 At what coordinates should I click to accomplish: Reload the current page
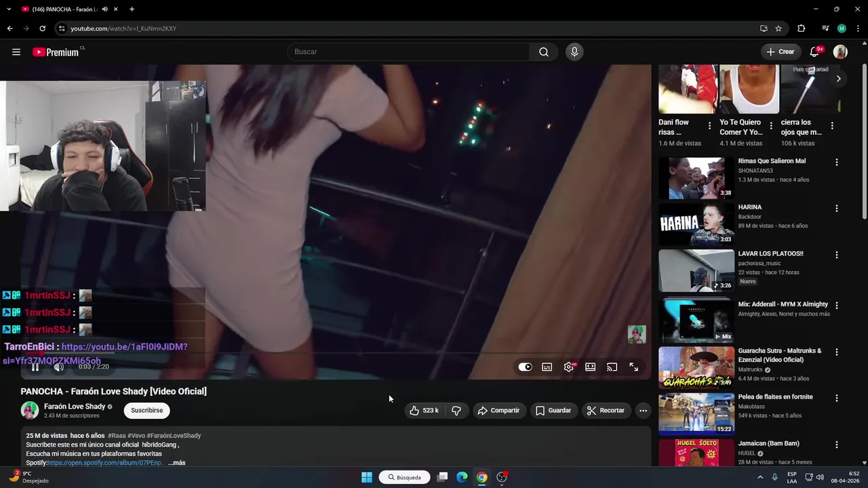coord(42,28)
